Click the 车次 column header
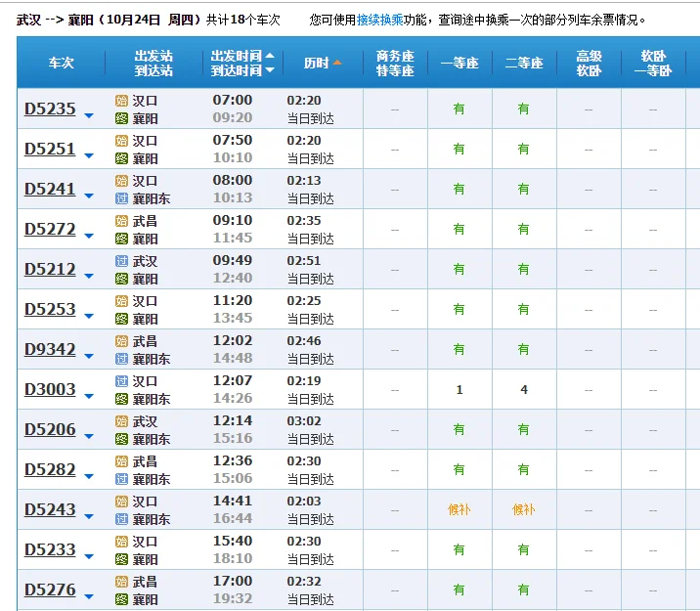The image size is (700, 611). (62, 63)
